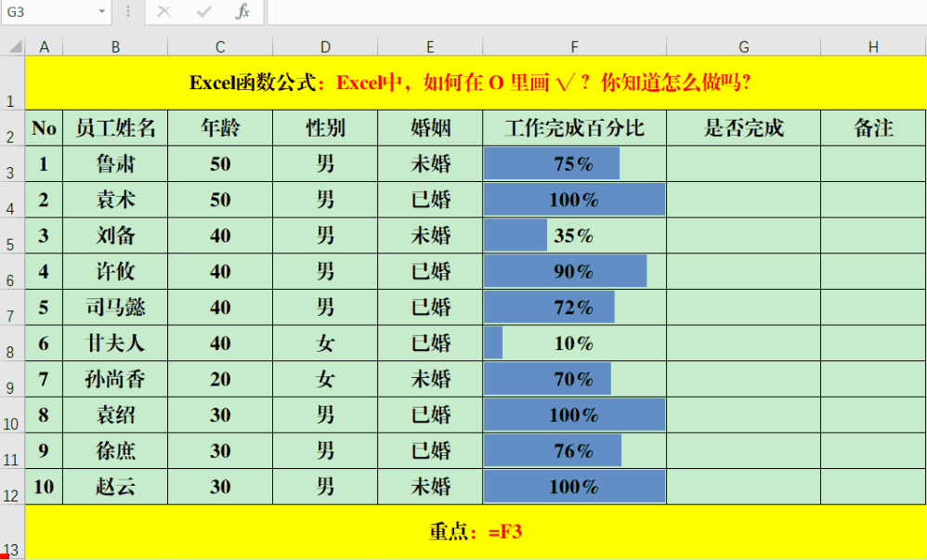Select column H header
The height and width of the screenshot is (560, 927).
click(873, 46)
